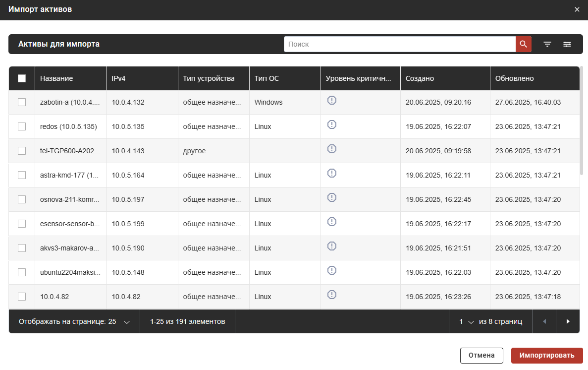Focus the Поиск search field
Image resolution: width=588 pixels, height=370 pixels.
400,44
